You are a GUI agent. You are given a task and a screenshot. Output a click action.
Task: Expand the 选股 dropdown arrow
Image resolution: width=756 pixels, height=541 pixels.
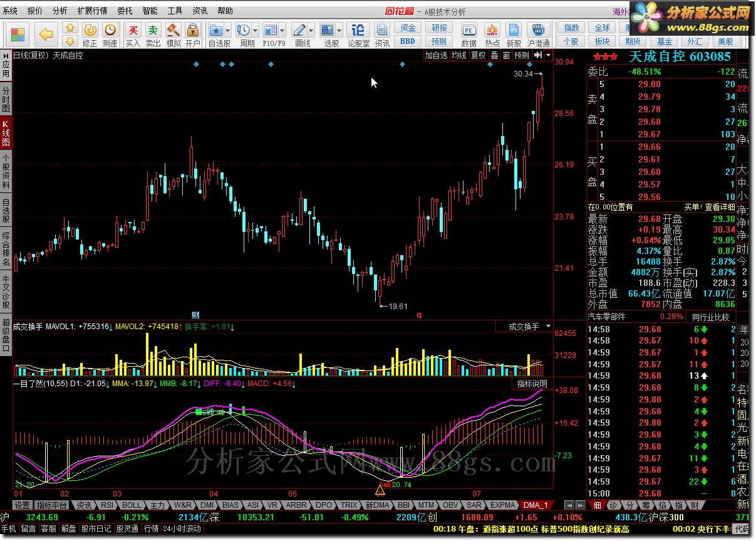point(339,30)
